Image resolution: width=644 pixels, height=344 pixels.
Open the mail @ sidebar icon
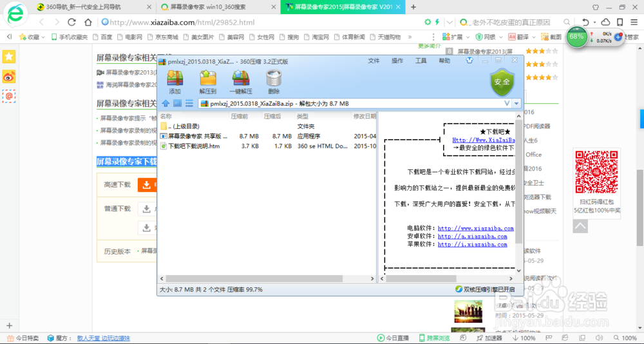coord(8,96)
